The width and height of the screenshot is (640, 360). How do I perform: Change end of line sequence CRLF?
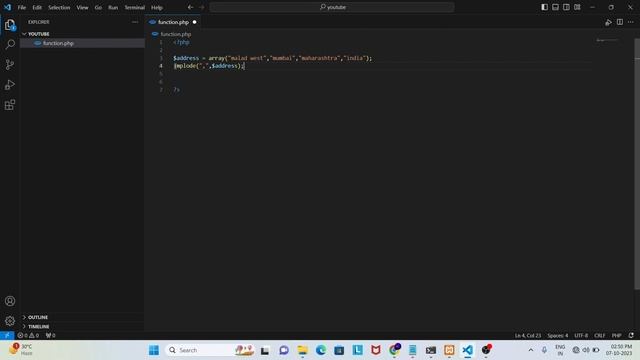point(600,335)
